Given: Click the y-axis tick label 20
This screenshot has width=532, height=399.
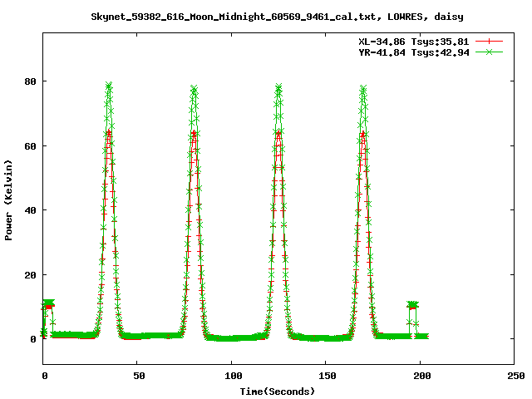Looking at the screenshot, I should point(30,275).
